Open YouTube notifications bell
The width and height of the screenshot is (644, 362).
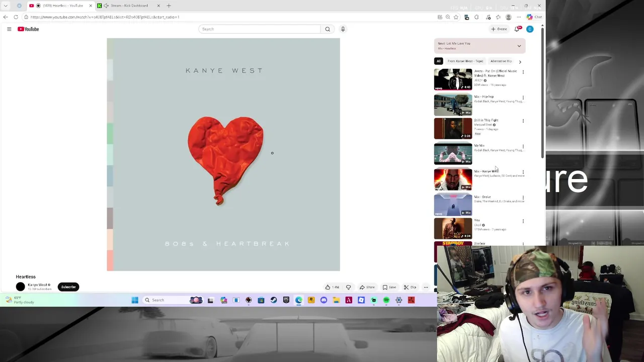517,29
